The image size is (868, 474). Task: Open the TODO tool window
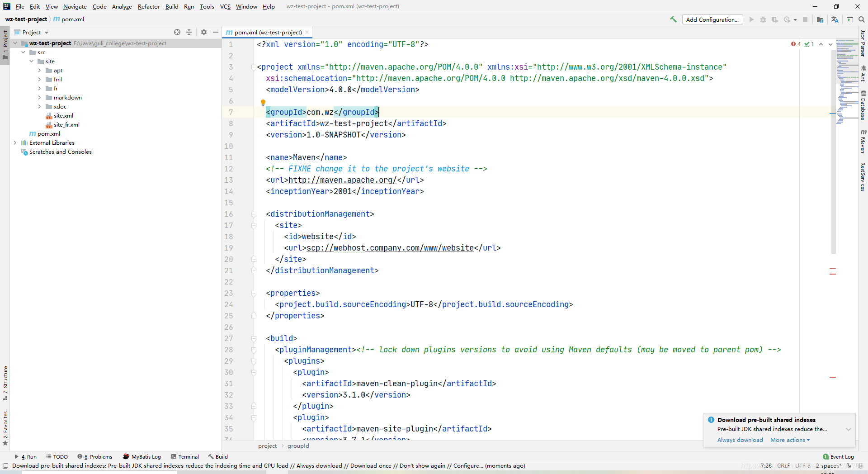click(x=57, y=457)
